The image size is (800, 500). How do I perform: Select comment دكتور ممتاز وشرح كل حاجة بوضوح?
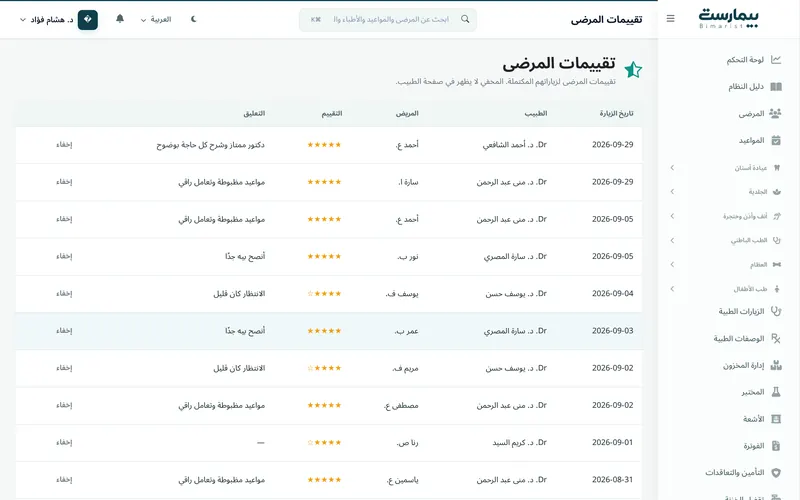click(x=210, y=145)
